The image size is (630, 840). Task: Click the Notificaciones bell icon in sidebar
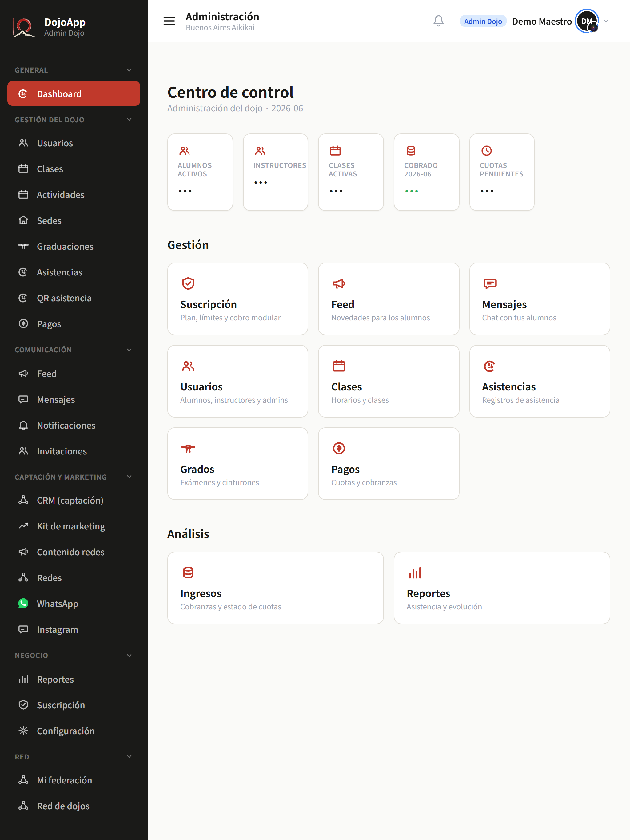(x=23, y=425)
